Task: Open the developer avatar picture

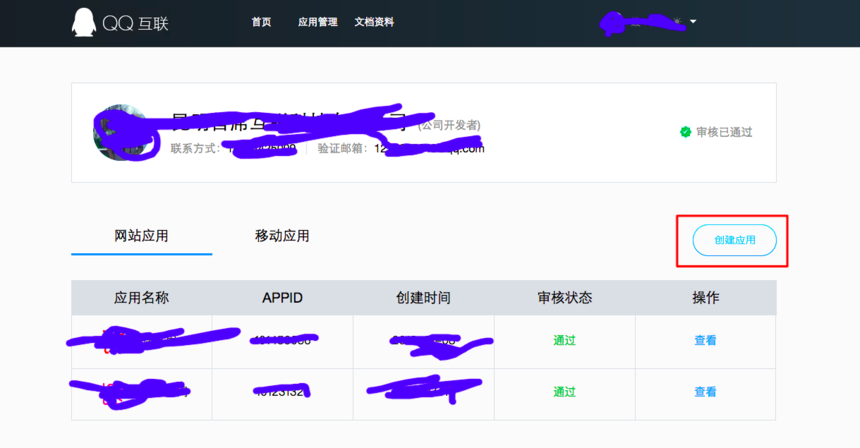Action: pos(118,130)
